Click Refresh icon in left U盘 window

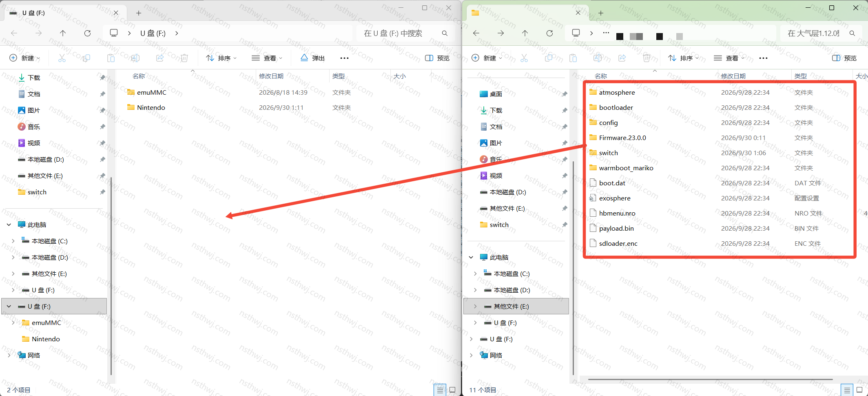click(87, 33)
